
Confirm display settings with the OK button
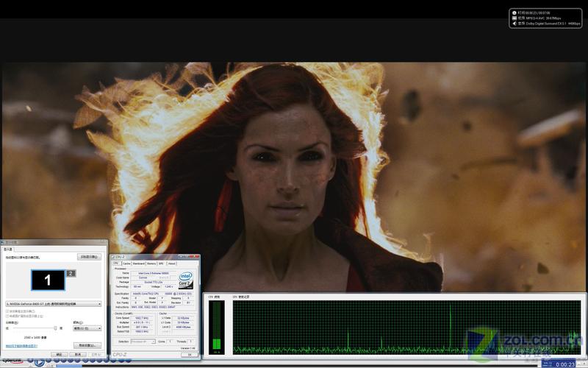[60, 355]
